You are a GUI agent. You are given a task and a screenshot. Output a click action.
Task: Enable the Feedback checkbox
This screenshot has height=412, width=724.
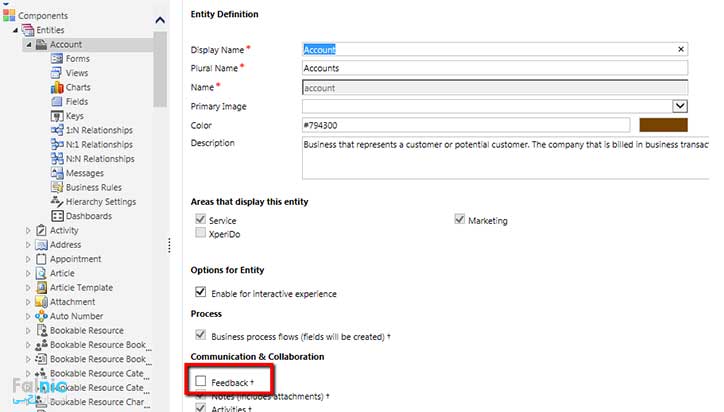(x=201, y=382)
